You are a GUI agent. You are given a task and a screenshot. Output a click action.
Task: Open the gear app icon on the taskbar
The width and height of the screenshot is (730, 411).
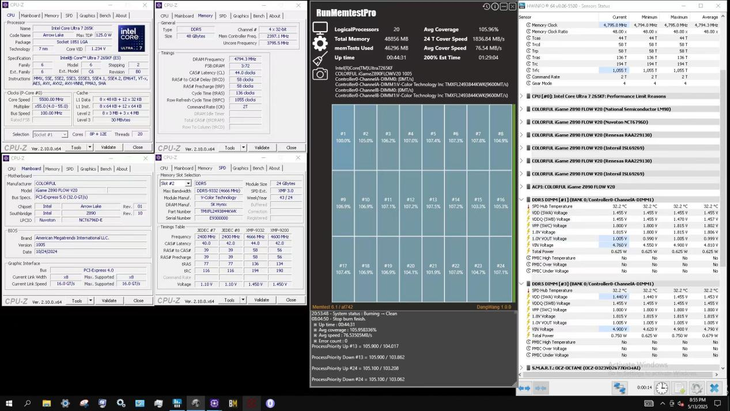click(x=65, y=403)
